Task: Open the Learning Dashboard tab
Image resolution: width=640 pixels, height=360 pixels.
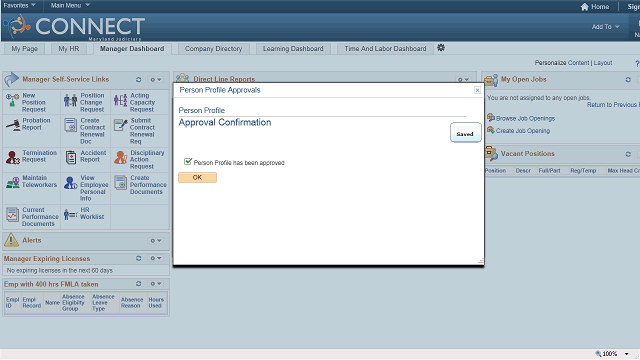Action: tap(293, 49)
